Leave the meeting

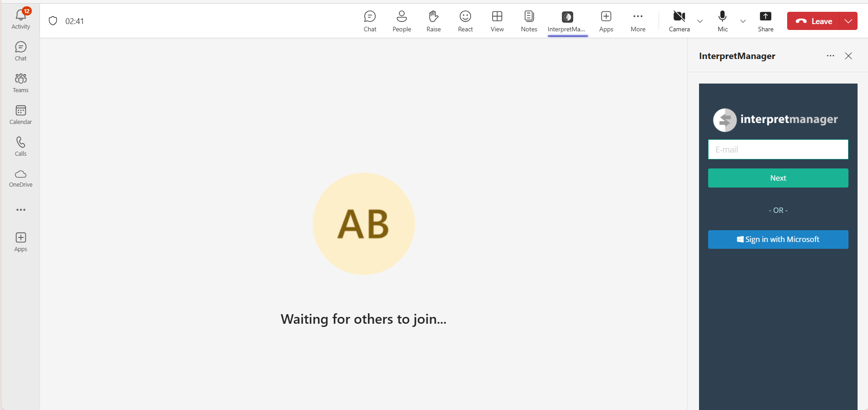(x=814, y=21)
